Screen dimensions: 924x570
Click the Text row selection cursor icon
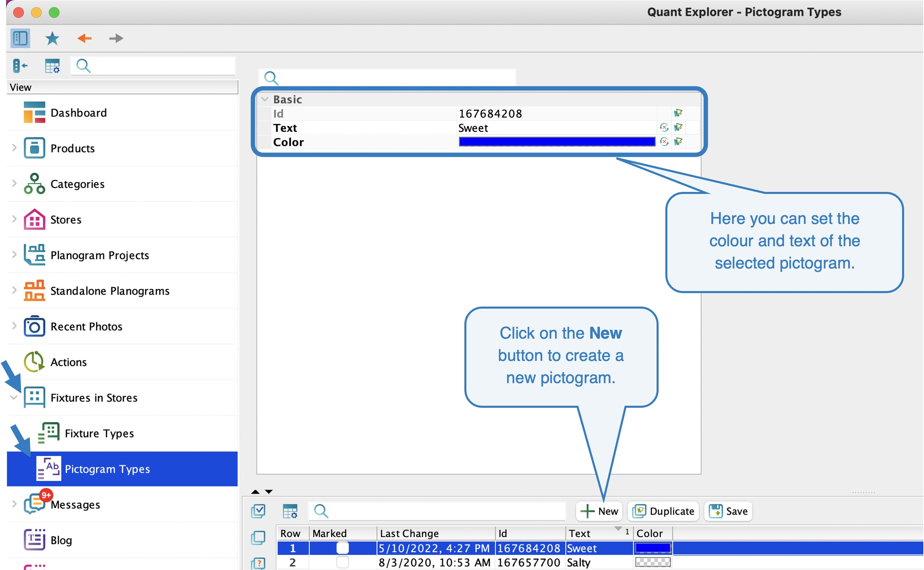click(x=678, y=127)
